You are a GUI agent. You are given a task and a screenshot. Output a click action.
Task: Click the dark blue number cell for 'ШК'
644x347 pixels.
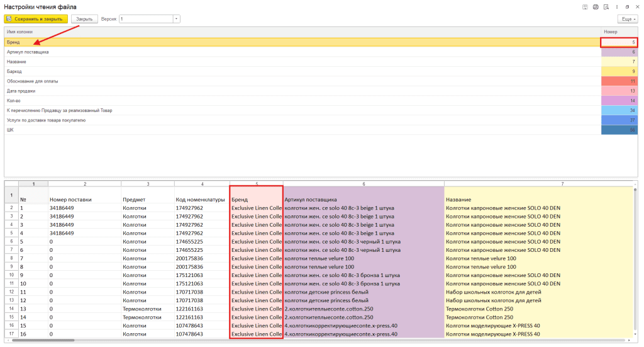tap(619, 130)
